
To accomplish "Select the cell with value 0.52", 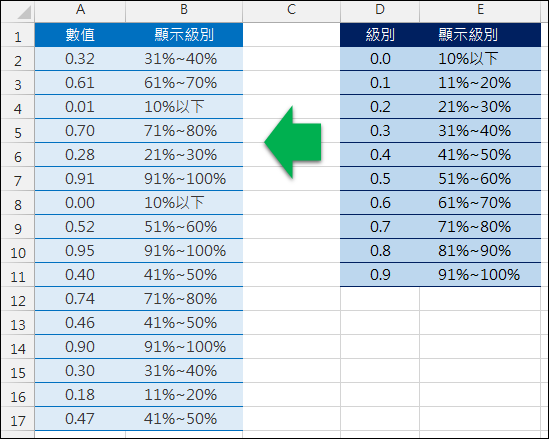I will (80, 227).
